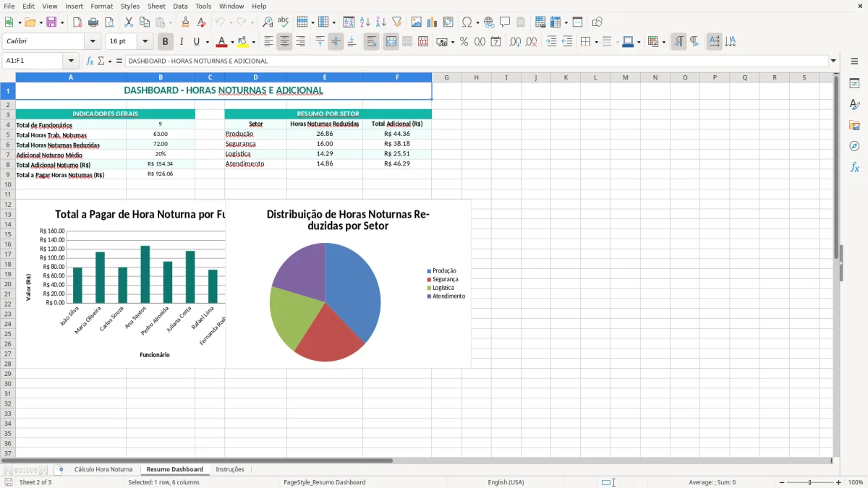Click the Print icon
Image resolution: width=868 pixels, height=488 pixels.
(x=93, y=22)
